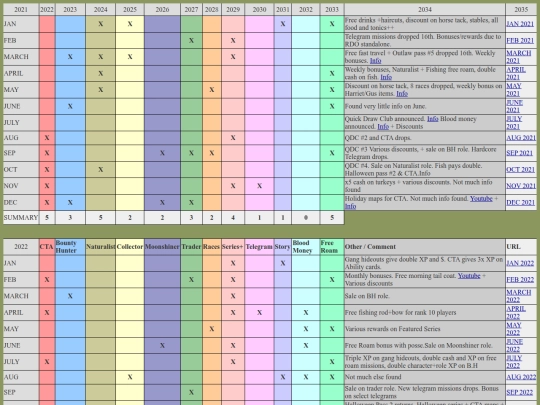Open Info link after 'Quick Draw Club announced'
540x405 pixels.
(433, 119)
